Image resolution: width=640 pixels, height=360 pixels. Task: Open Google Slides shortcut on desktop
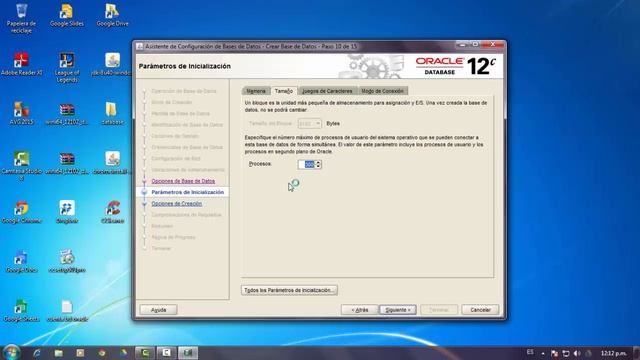pyautogui.click(x=67, y=16)
